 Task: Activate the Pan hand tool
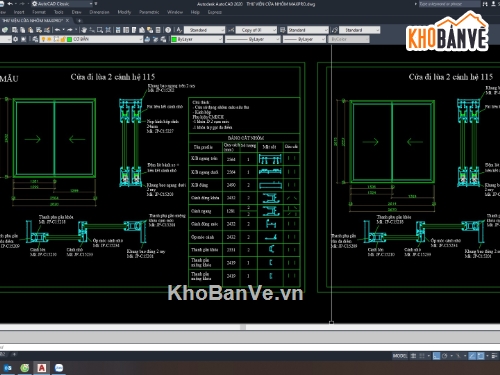pyautogui.click(x=84, y=30)
